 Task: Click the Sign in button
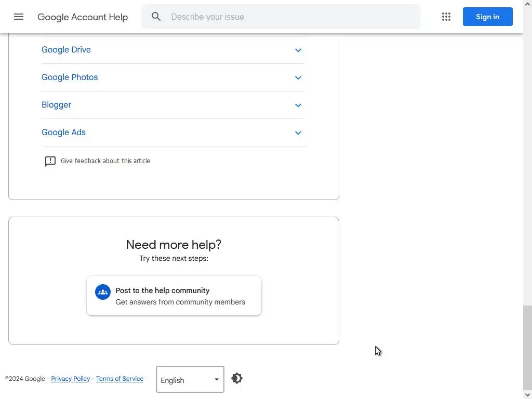click(487, 17)
